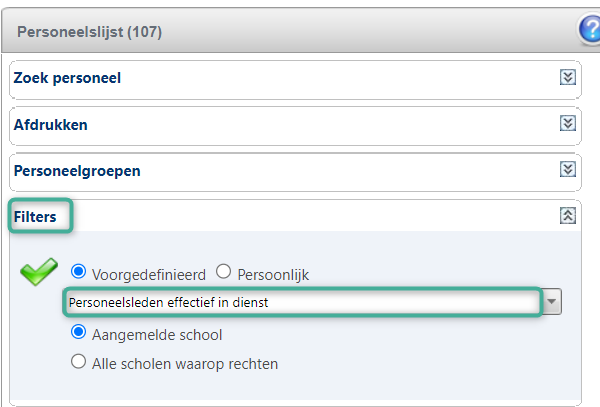Expand the Personeelgroepen section chevron
600x407 pixels.
568,169
